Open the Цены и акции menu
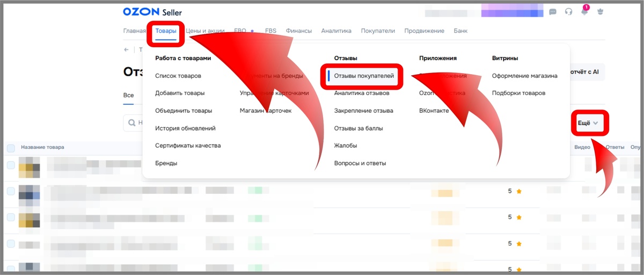 205,31
